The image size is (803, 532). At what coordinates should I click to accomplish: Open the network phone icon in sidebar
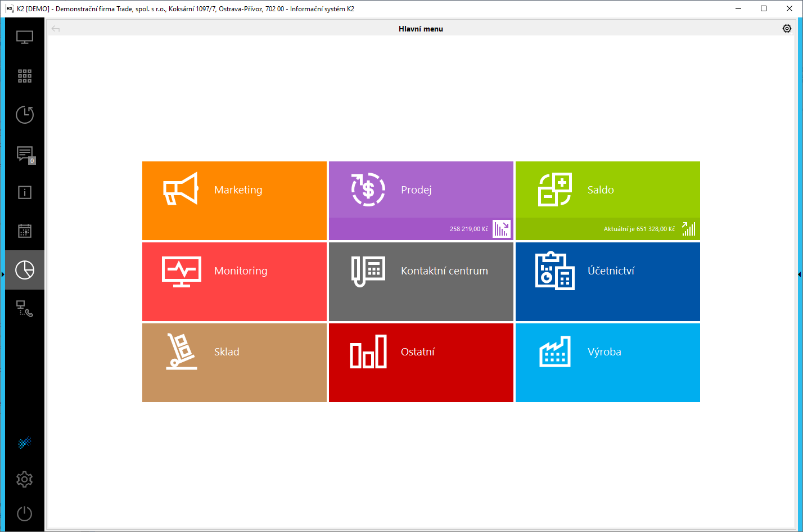tap(25, 309)
